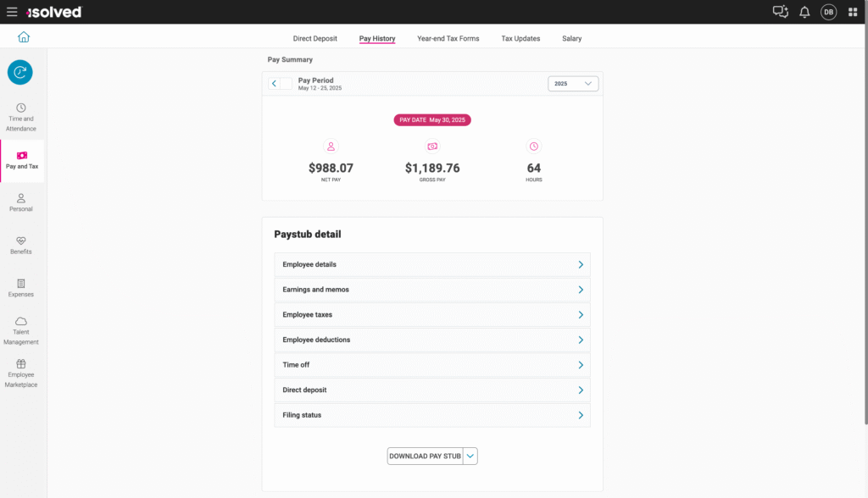Open Expenses in the sidebar
The height and width of the screenshot is (498, 868).
[21, 288]
